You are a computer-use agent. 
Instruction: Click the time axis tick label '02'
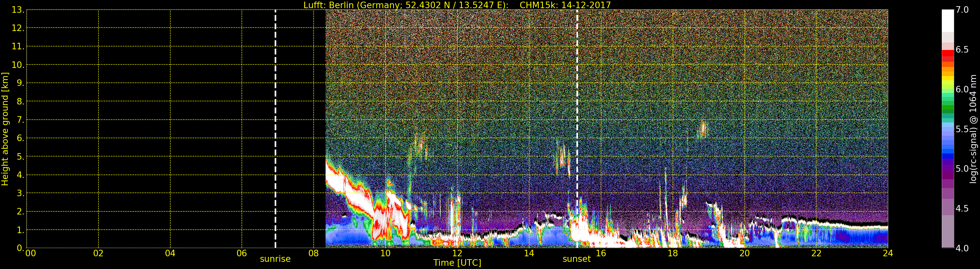click(x=98, y=253)
